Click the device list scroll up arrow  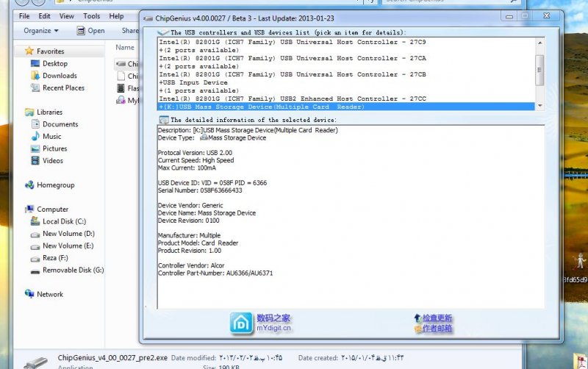[x=539, y=43]
